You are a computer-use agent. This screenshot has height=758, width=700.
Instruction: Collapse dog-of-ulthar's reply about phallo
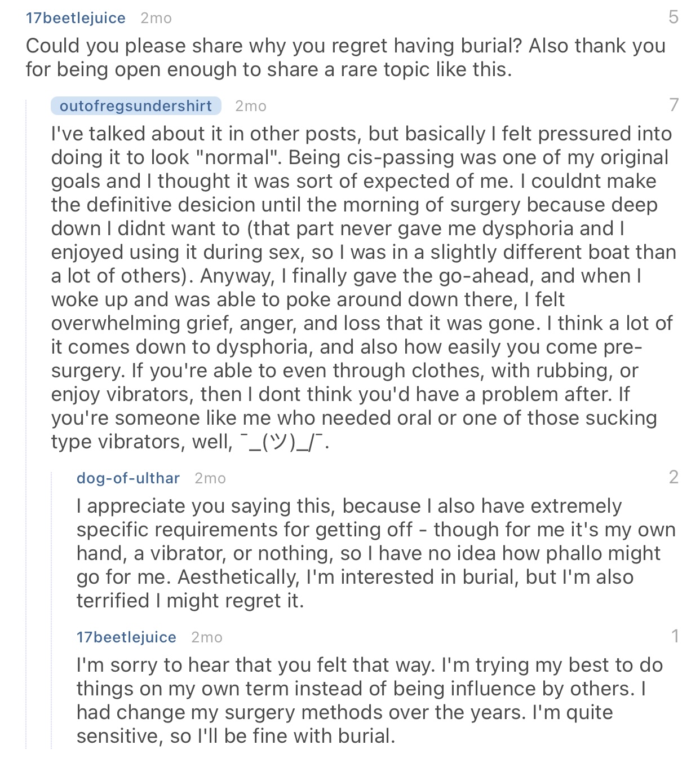tap(372, 553)
